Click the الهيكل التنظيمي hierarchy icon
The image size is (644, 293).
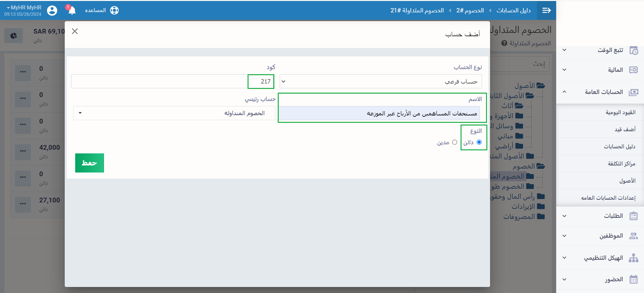[633, 258]
